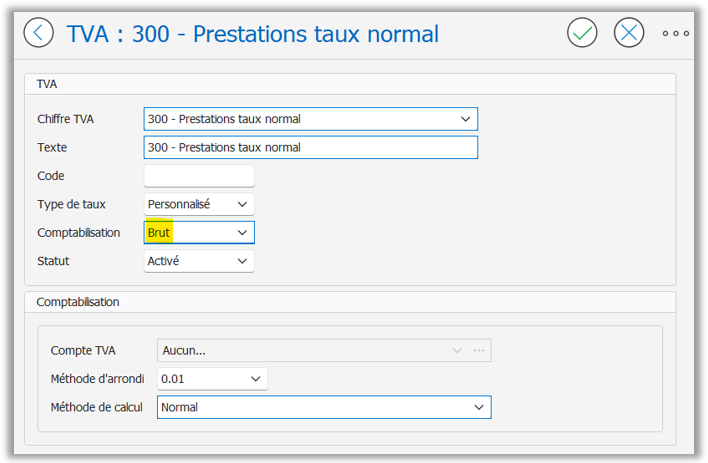The width and height of the screenshot is (708, 463).
Task: Click the back arrow icon
Action: 38,33
